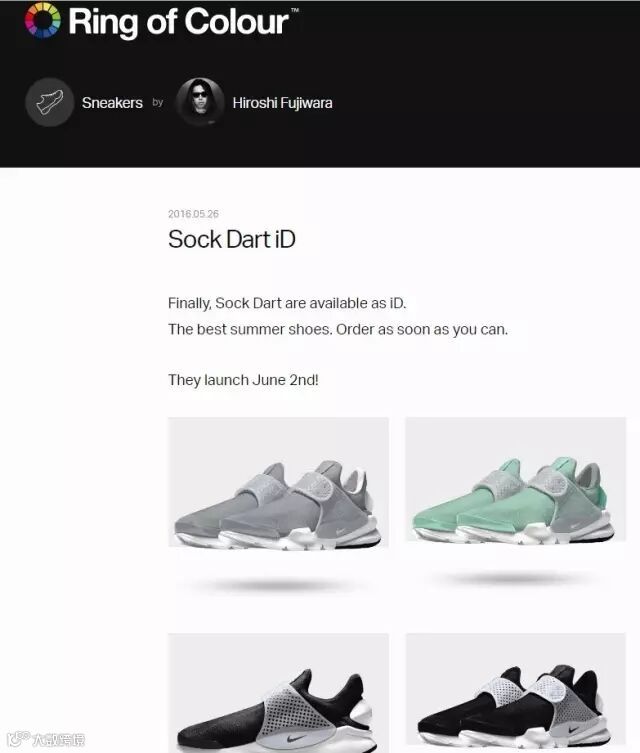Open the black leather-strap Sock Dart image
640x753 pixels.
(x=278, y=693)
